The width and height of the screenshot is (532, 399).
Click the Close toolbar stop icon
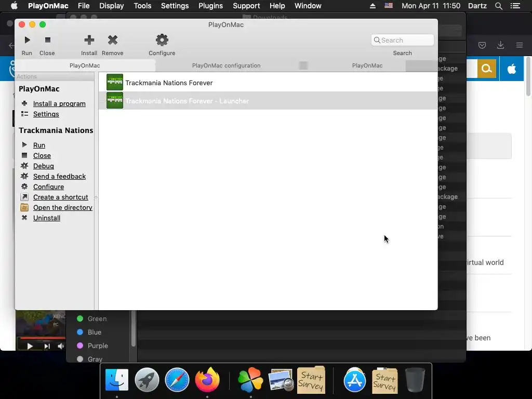coord(47,40)
